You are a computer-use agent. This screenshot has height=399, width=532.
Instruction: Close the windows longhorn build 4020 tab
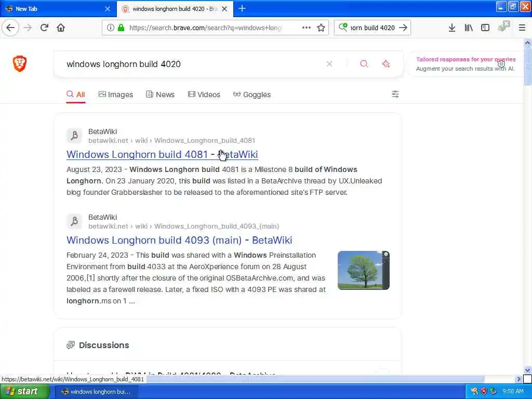coord(224,9)
